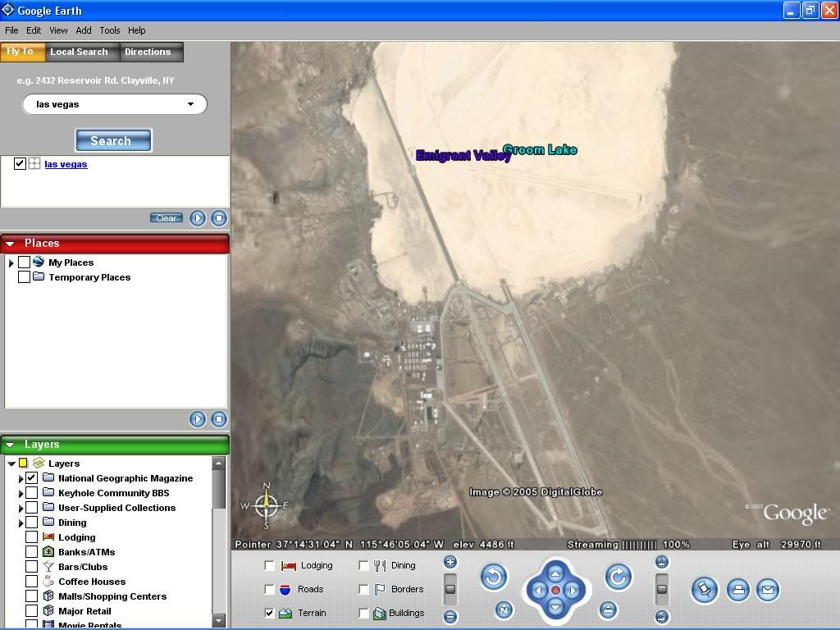Reset north with the N button

point(504,609)
